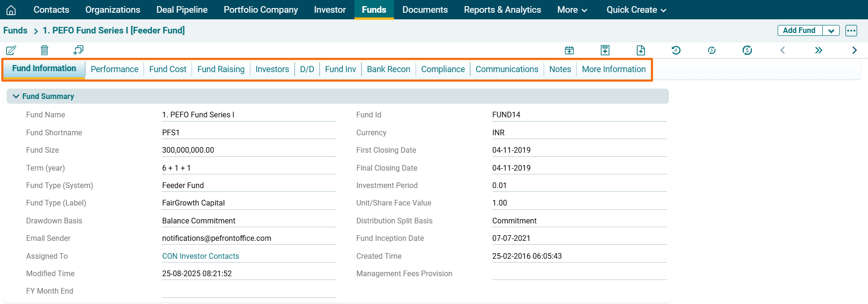This screenshot has width=868, height=304.
Task: Click the edit fund pencil icon
Action: [11, 50]
